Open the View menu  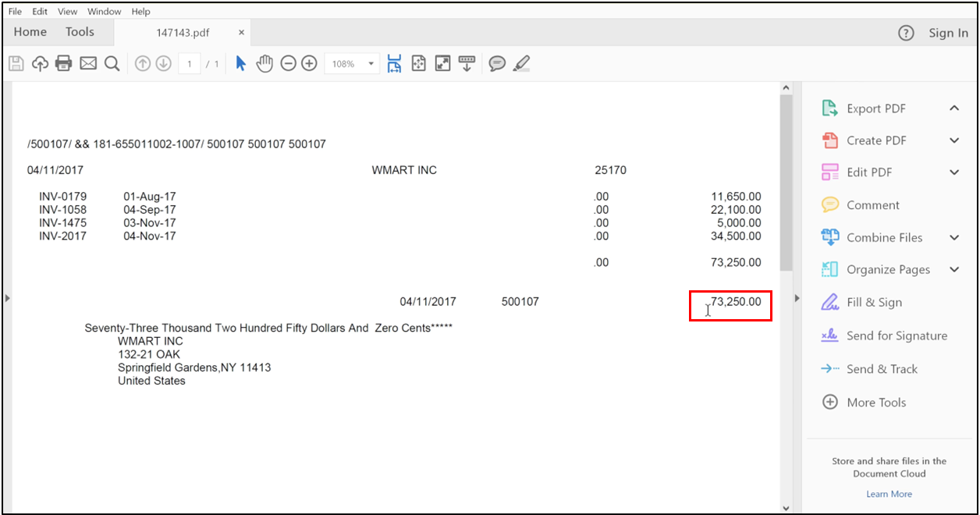67,11
